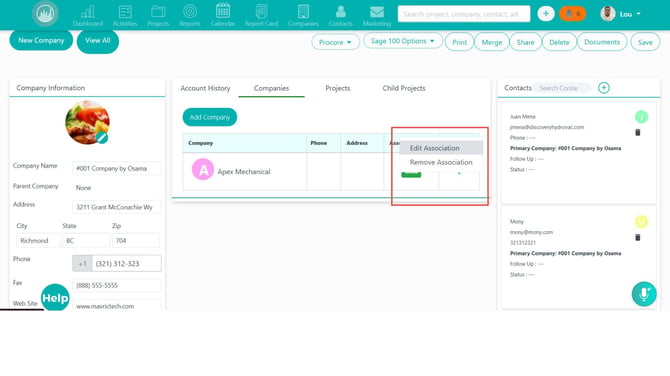This screenshot has width=670, height=376.
Task: Open the Reports target icon
Action: tap(190, 12)
